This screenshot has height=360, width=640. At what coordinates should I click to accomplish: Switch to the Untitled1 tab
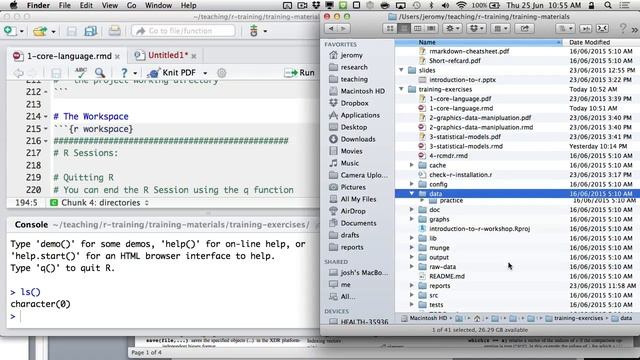(x=167, y=55)
